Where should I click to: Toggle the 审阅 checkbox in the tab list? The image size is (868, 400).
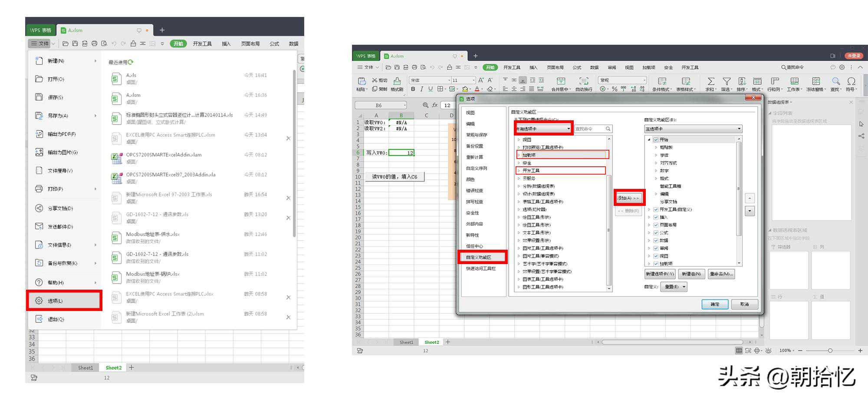click(656, 248)
